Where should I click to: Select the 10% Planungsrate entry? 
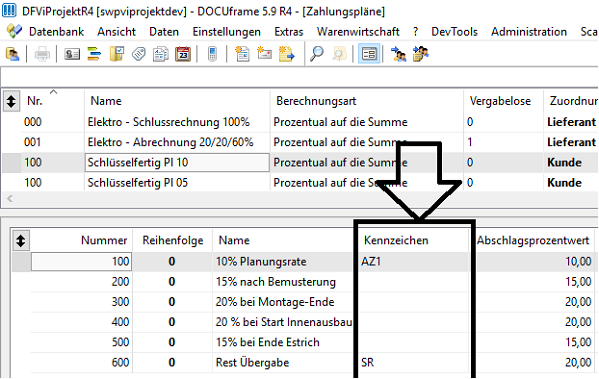coord(261,261)
